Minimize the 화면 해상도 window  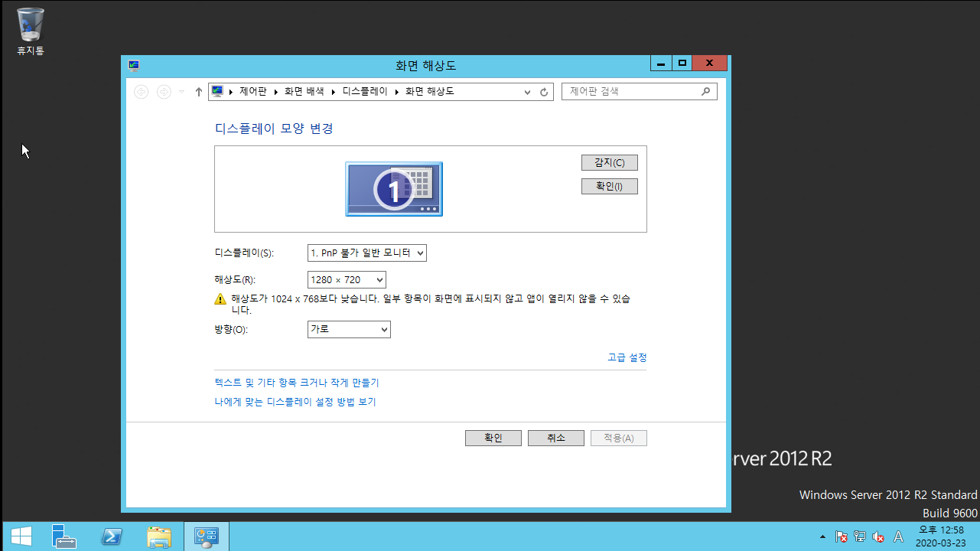(661, 63)
